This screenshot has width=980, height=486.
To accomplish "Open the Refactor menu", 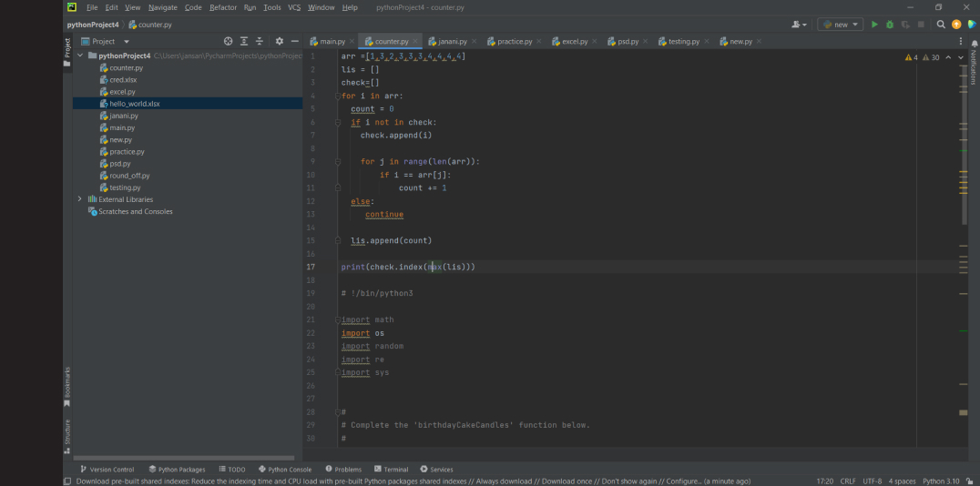I will [223, 7].
